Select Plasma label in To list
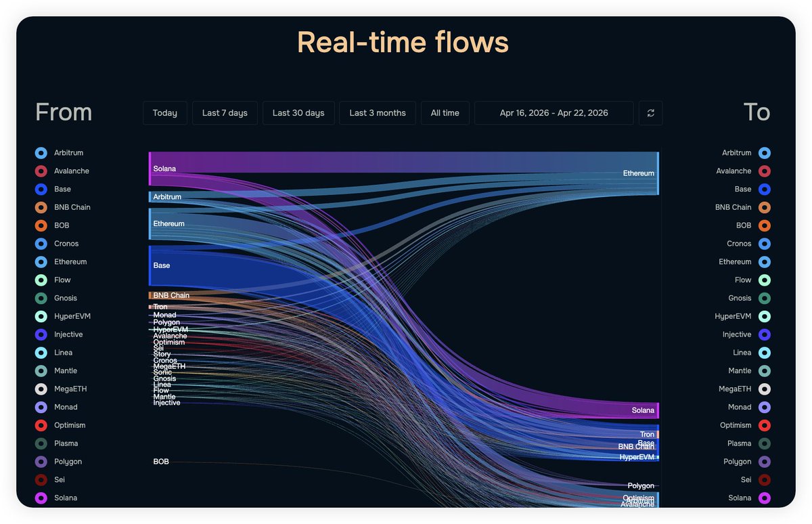The width and height of the screenshot is (812, 524). [x=739, y=443]
